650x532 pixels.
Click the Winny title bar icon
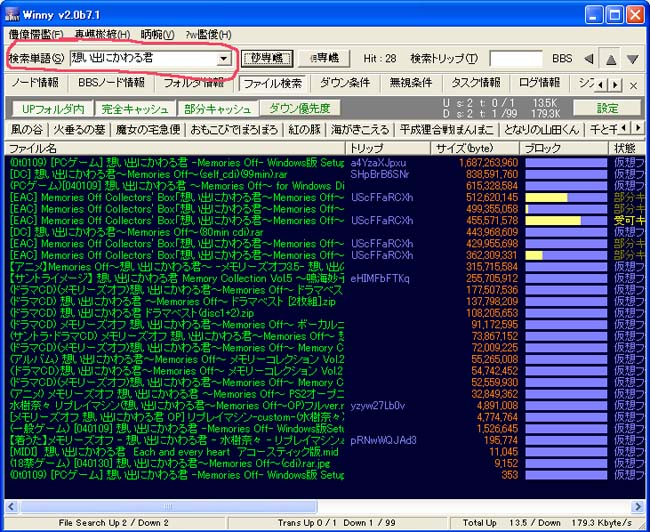12,15
